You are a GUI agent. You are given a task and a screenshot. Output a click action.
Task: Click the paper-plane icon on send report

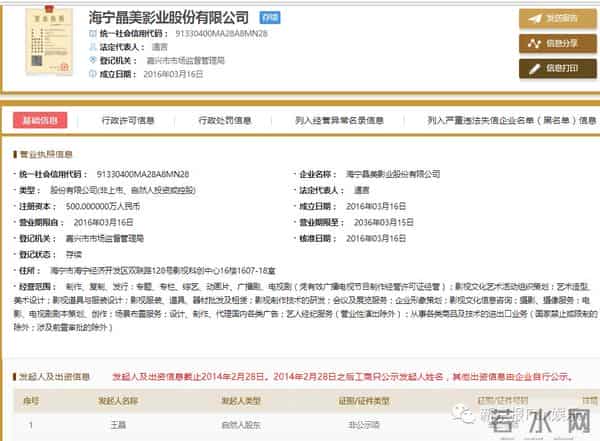[535, 19]
